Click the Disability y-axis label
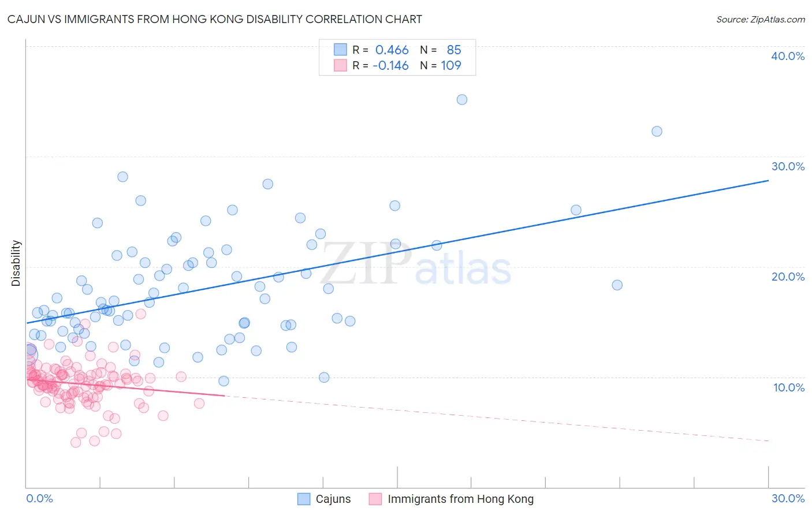Screen dimensions: 812x515 pos(16,263)
